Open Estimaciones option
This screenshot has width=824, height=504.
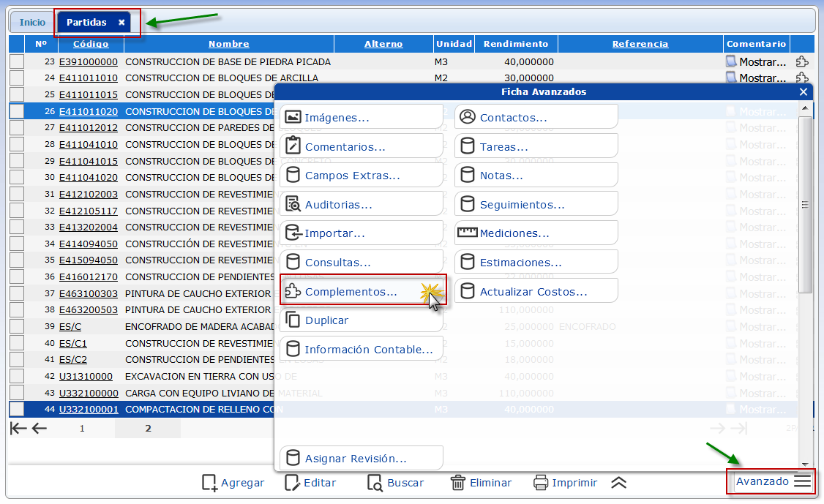click(536, 263)
